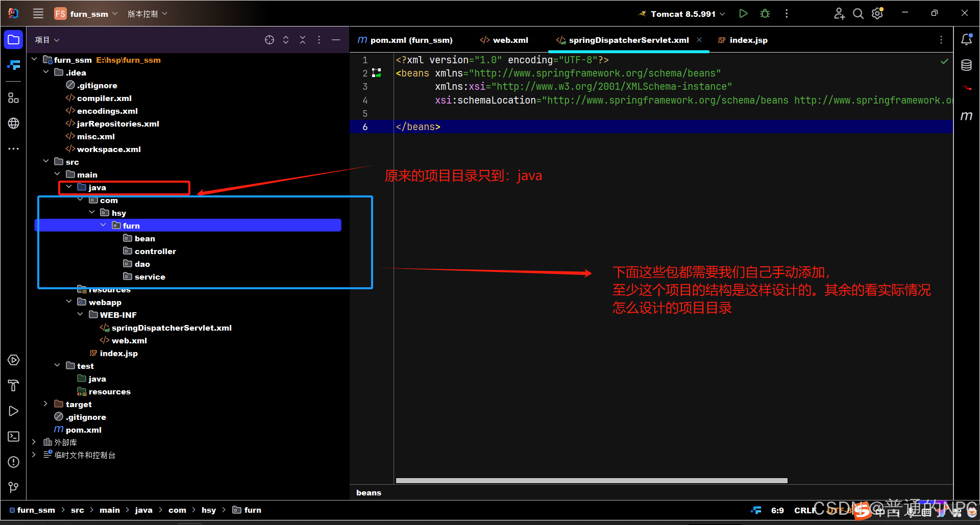Open the main hamburger menu
Image resolution: width=980 pixels, height=525 pixels.
(38, 14)
